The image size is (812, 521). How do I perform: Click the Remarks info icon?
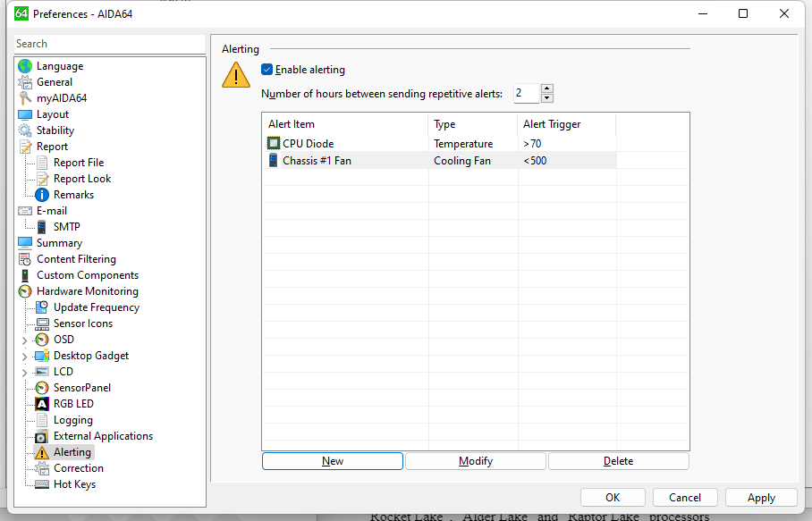point(41,195)
